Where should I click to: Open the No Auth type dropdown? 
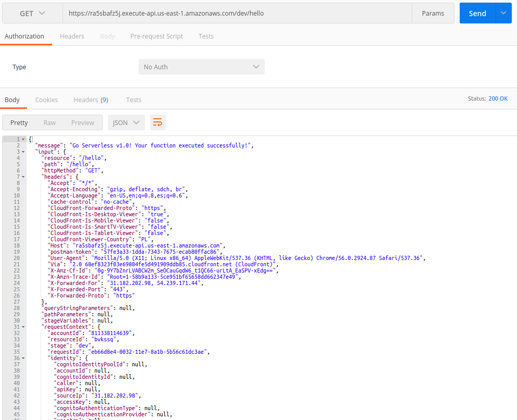coord(201,67)
